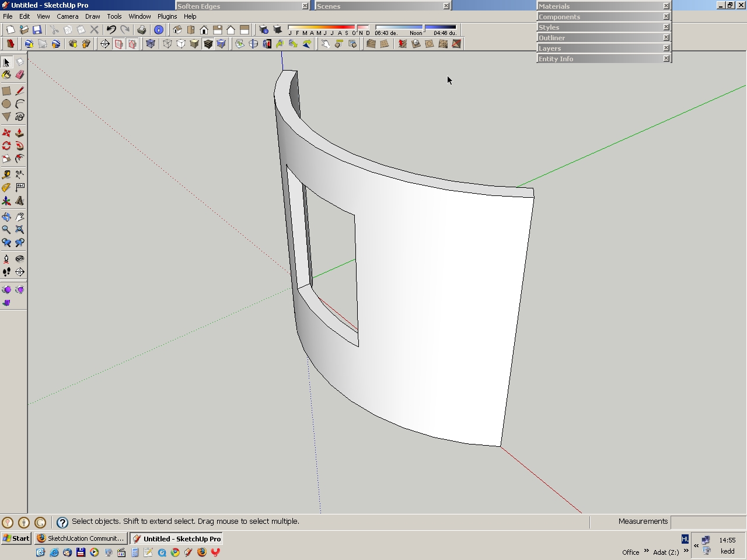747x560 pixels.
Task: Select the pink Eraser tool
Action: (20, 75)
